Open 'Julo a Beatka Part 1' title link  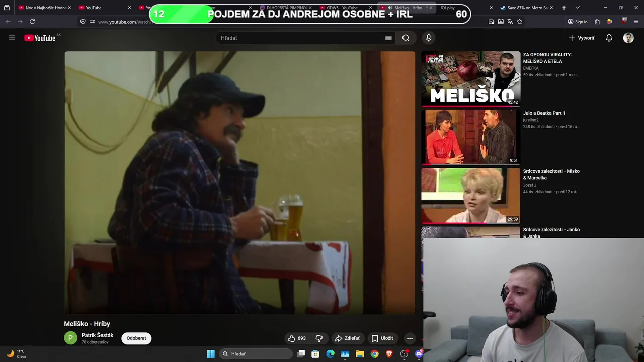point(544,113)
